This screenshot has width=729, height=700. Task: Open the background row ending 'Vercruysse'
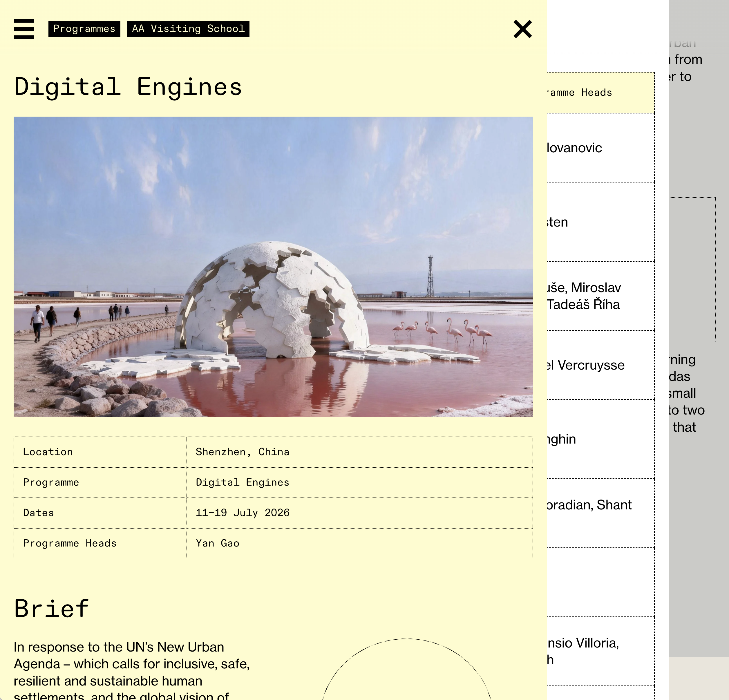click(x=601, y=365)
